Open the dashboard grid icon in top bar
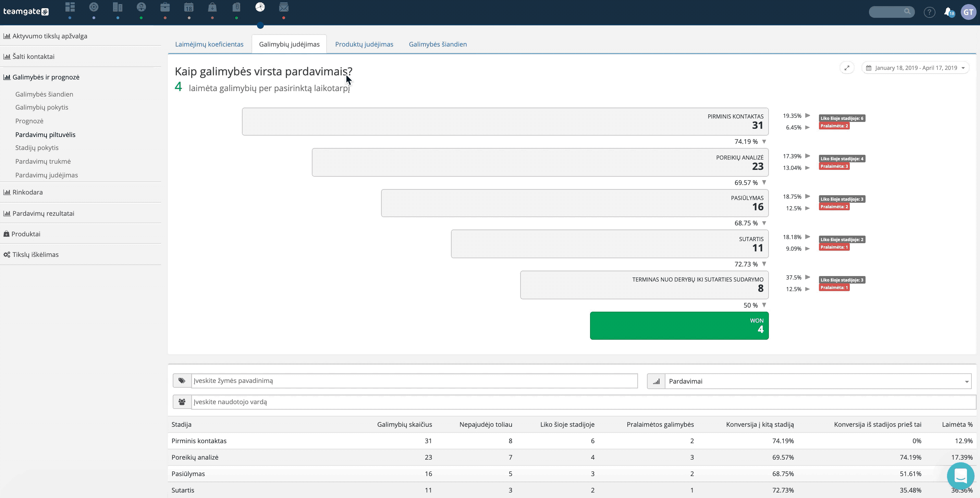This screenshot has height=498, width=980. (70, 7)
